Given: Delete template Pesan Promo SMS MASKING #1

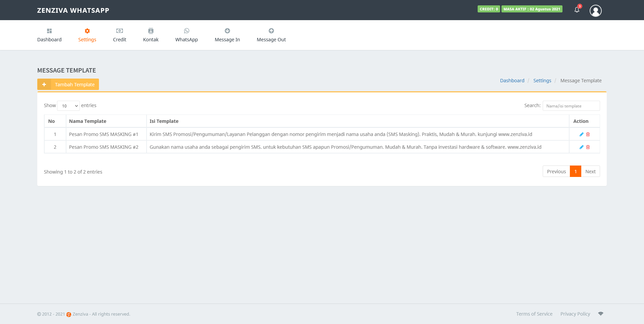Looking at the screenshot, I should click(x=588, y=134).
